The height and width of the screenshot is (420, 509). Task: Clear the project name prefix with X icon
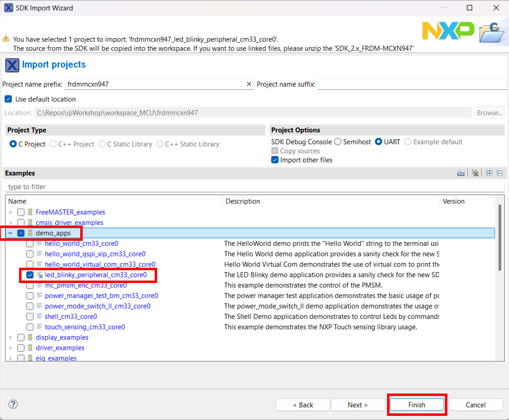tap(249, 84)
